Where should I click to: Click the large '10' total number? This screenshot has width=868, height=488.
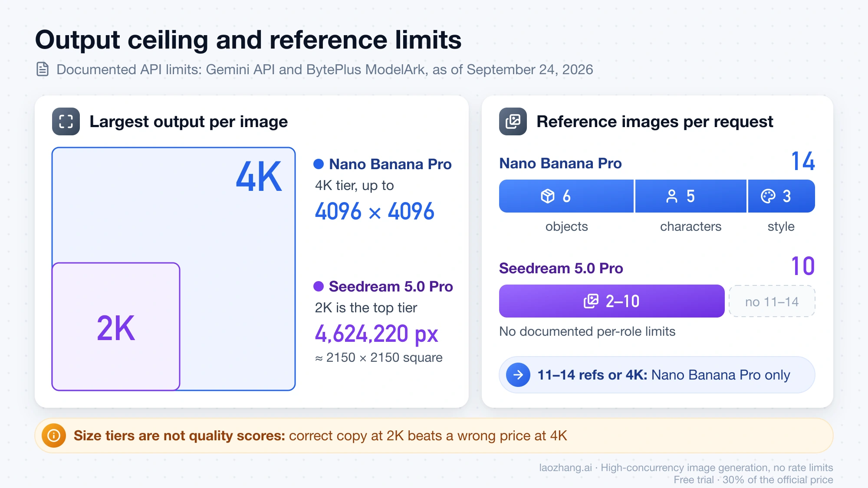(x=803, y=266)
